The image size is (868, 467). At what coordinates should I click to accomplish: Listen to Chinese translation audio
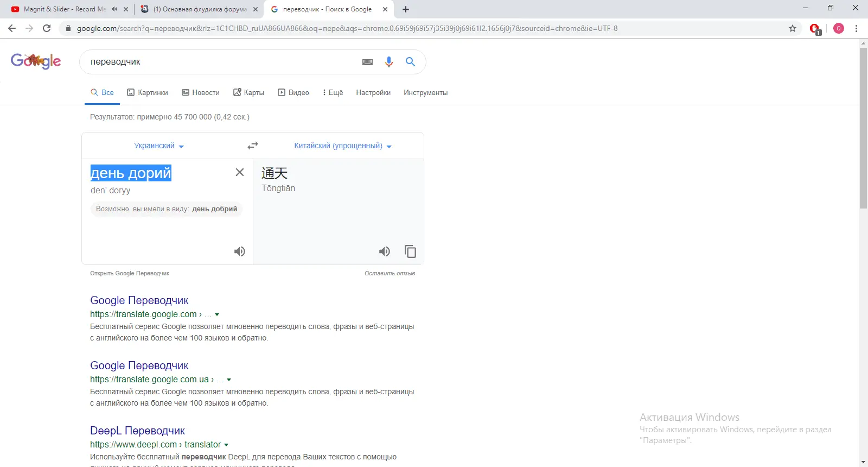point(385,251)
